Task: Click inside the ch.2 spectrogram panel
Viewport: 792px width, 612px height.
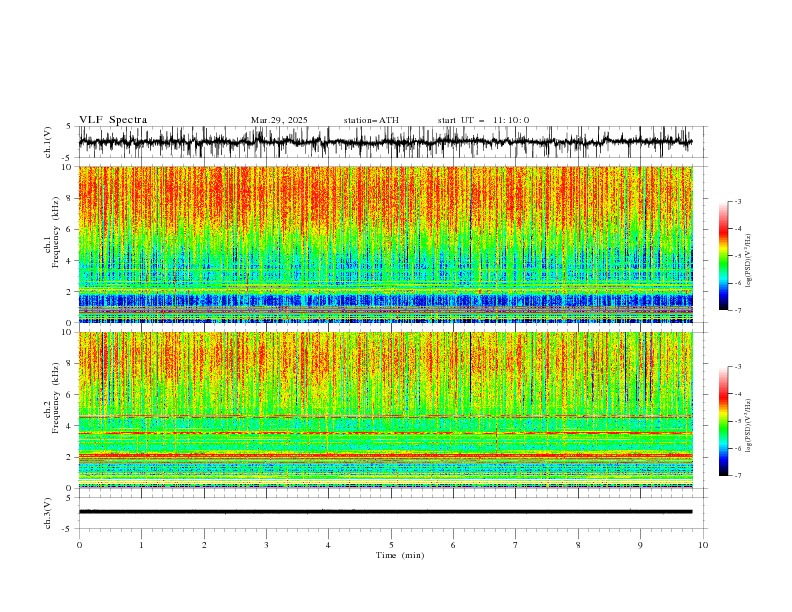Action: click(385, 410)
